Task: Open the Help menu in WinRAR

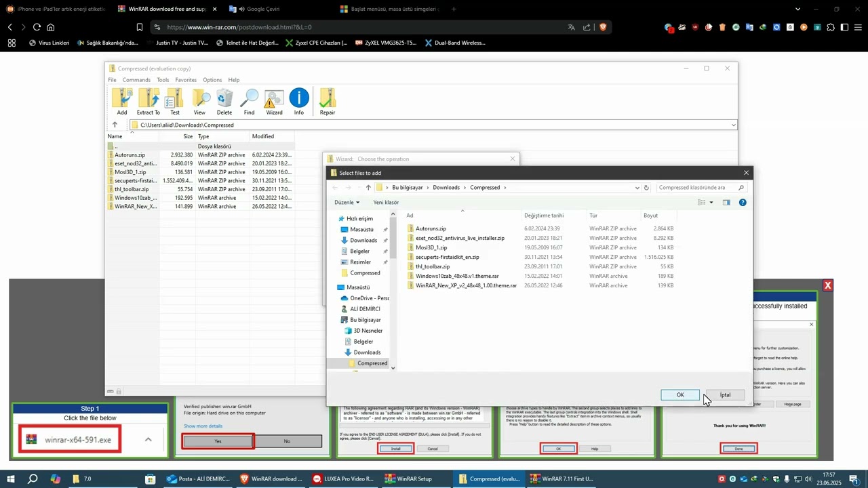Action: pyautogui.click(x=233, y=80)
